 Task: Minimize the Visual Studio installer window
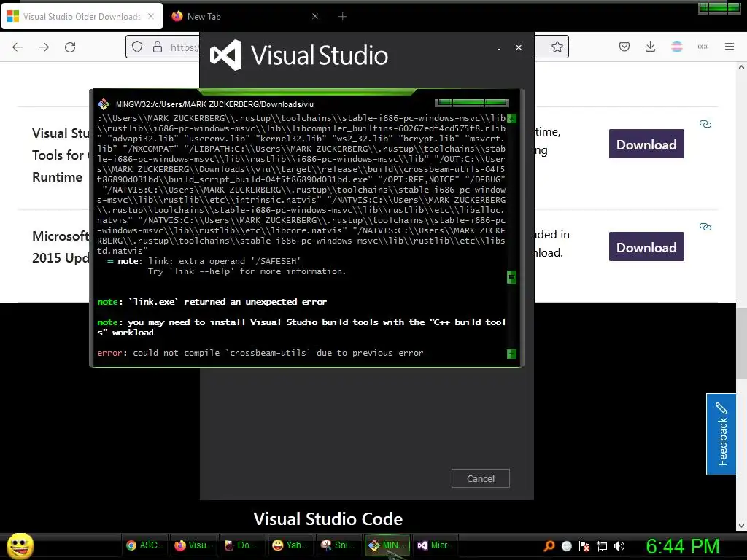(x=499, y=47)
